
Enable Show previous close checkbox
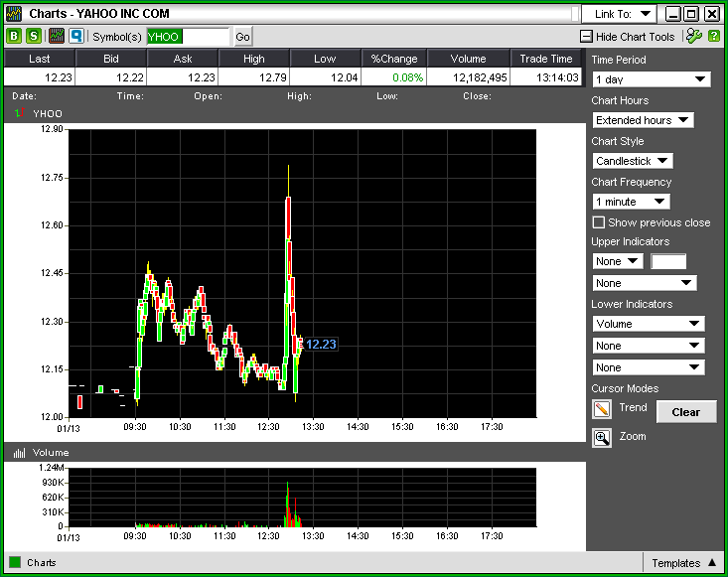599,222
